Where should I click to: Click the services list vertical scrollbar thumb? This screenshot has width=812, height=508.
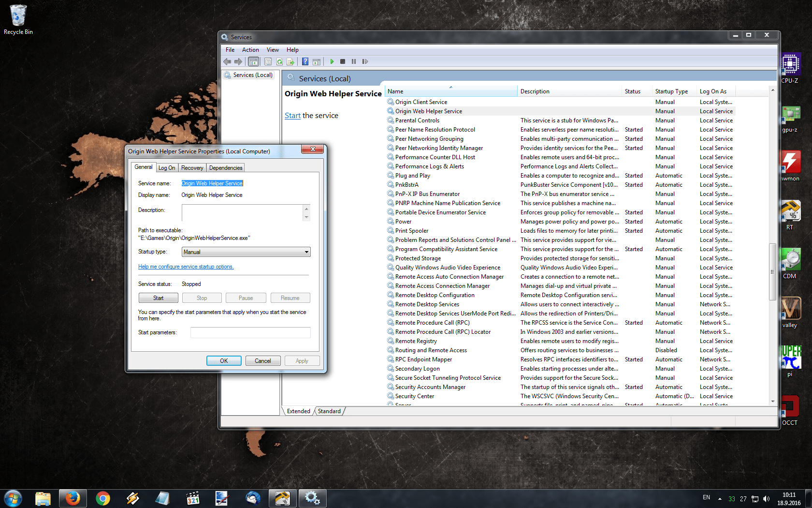[772, 271]
